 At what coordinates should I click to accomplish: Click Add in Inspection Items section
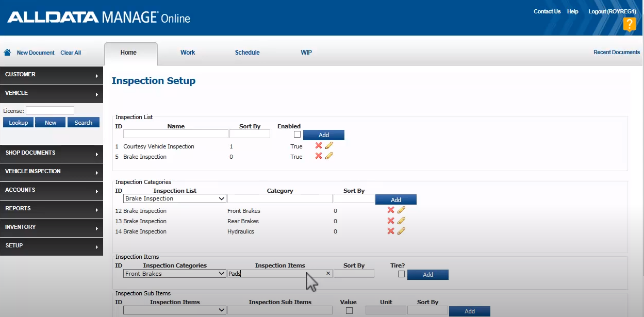coord(427,275)
